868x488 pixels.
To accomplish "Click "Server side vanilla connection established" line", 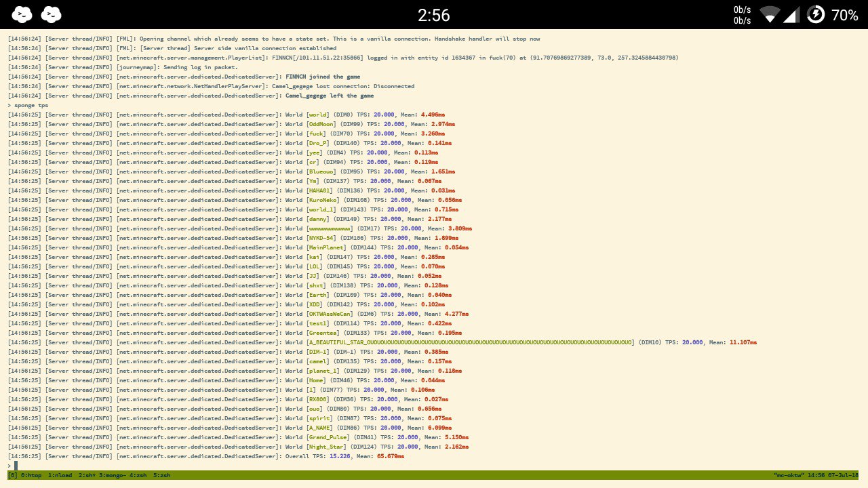I will click(x=265, y=48).
